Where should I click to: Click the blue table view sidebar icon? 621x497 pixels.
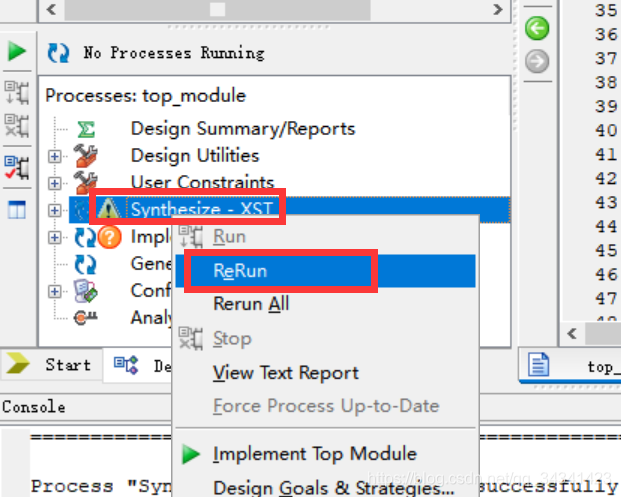click(17, 209)
